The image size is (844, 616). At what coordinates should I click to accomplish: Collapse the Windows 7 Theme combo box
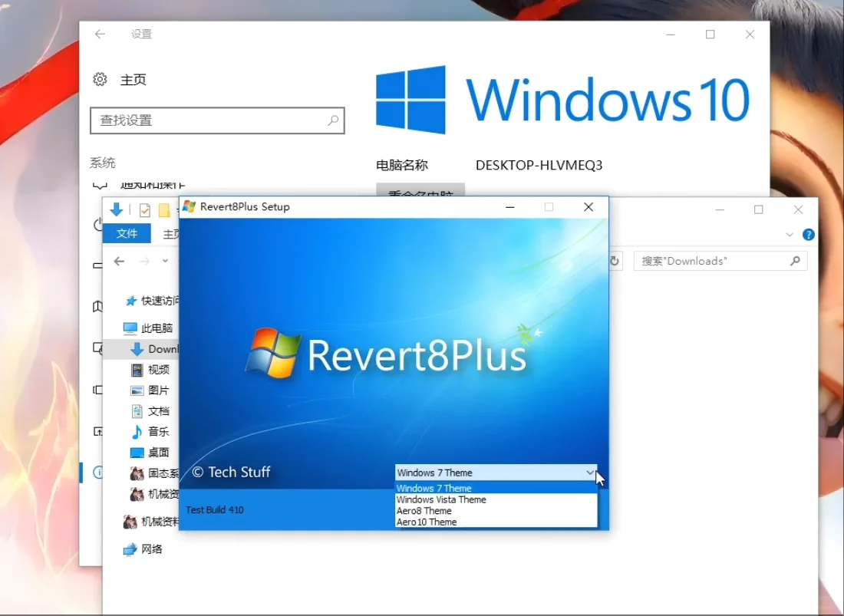[589, 473]
